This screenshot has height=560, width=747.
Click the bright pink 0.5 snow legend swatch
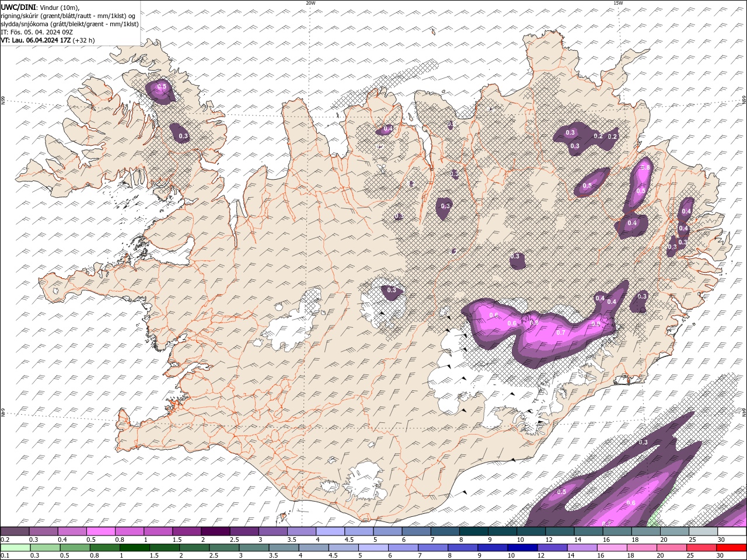click(101, 531)
